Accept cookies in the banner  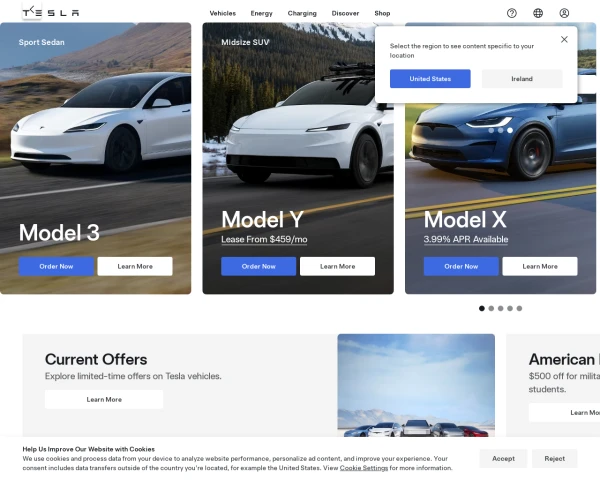coord(503,459)
